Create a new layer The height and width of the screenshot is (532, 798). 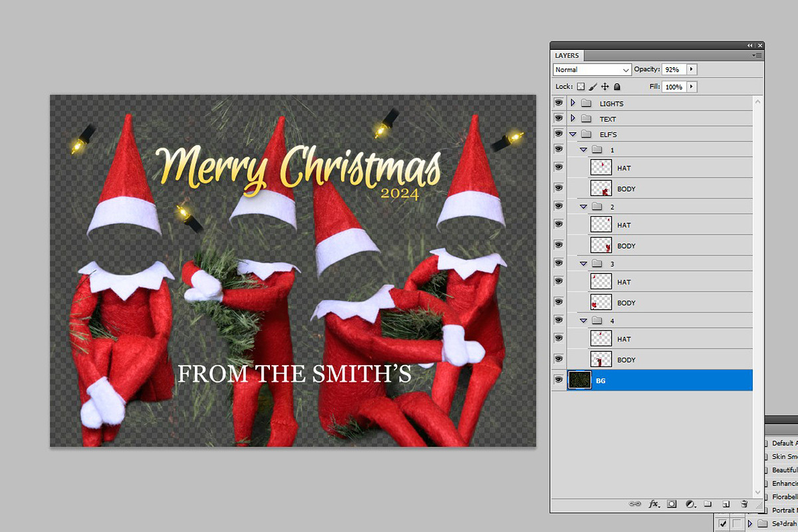coord(726,504)
